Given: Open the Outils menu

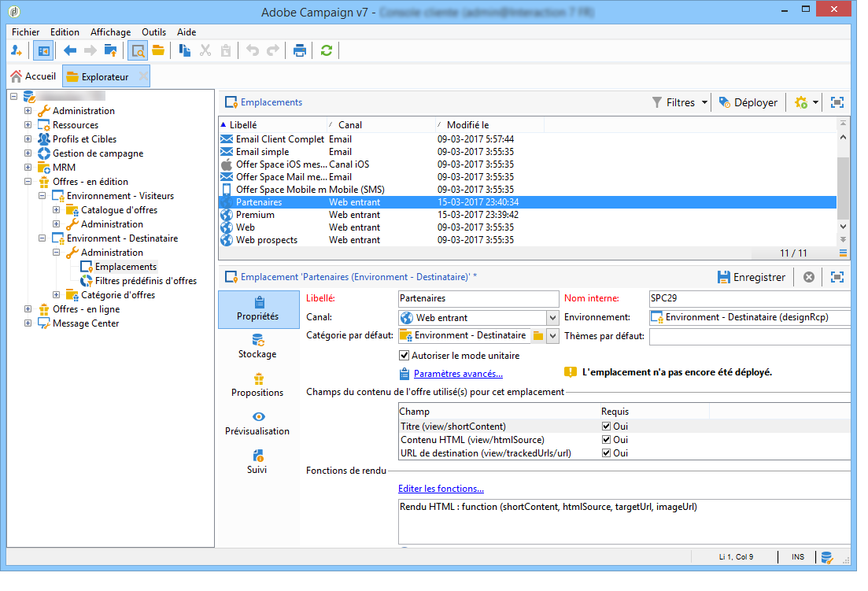Looking at the screenshot, I should pyautogui.click(x=154, y=32).
